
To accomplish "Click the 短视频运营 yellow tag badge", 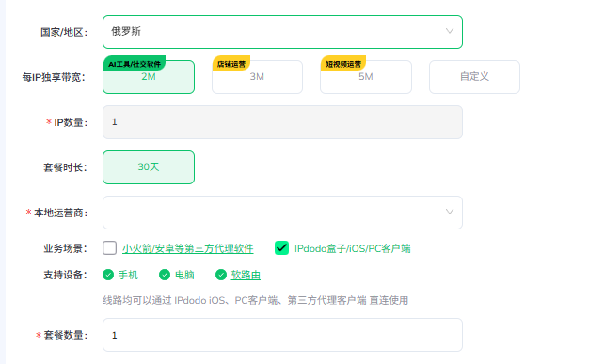I will tap(343, 64).
